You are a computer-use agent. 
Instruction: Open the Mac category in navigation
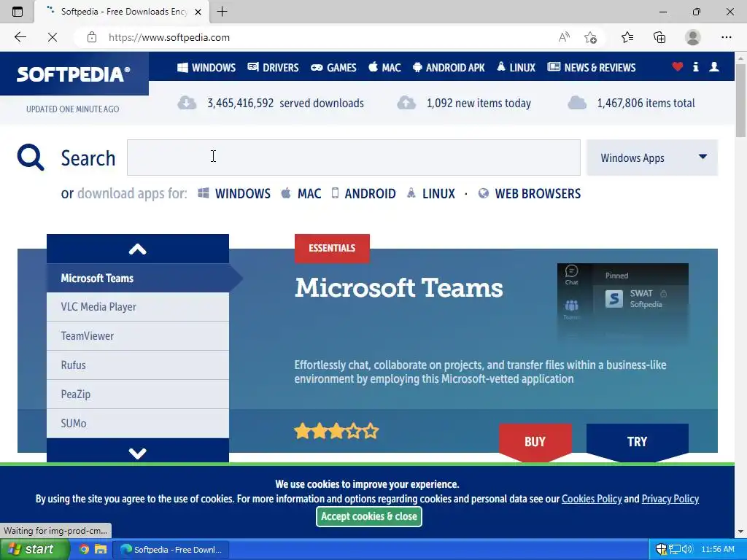[385, 68]
